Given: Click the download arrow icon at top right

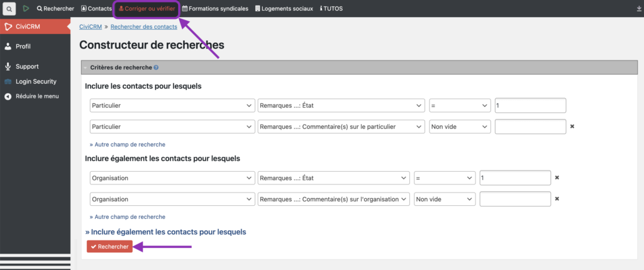Looking at the screenshot, I should point(637,9).
